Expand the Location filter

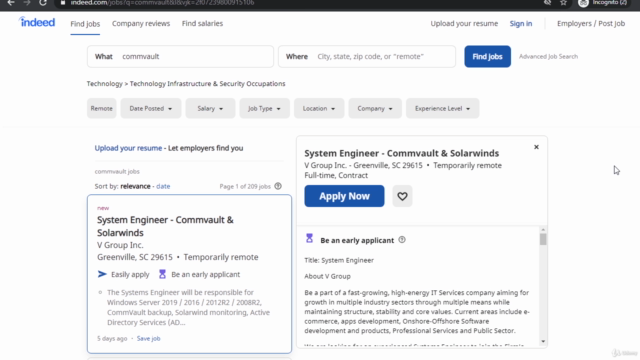(x=319, y=109)
